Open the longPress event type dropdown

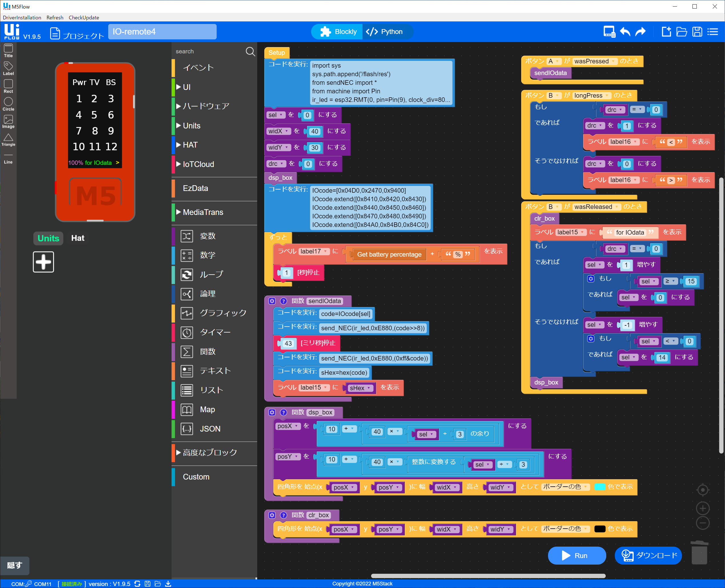(592, 96)
